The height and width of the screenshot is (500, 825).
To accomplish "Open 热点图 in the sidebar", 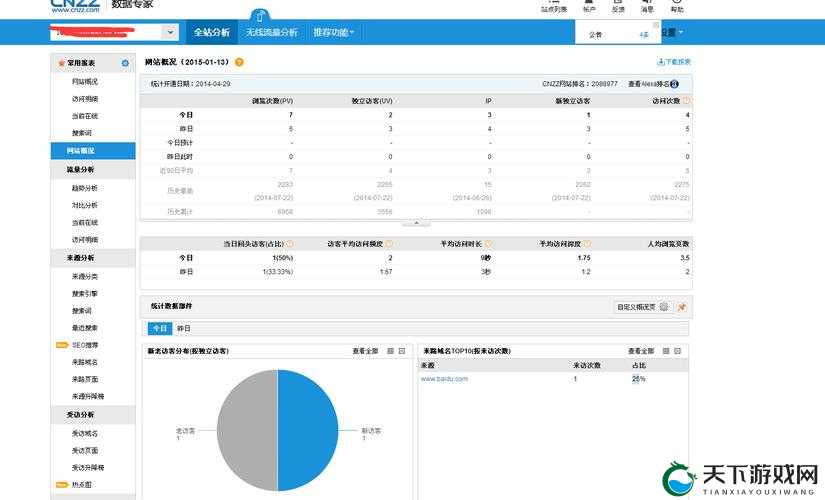I will (x=82, y=485).
